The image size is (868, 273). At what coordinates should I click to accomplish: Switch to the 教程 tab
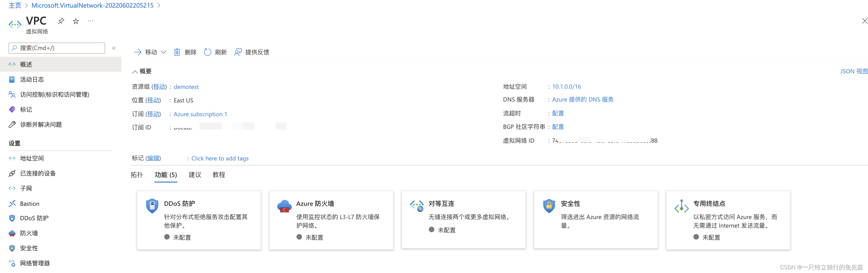pos(219,175)
